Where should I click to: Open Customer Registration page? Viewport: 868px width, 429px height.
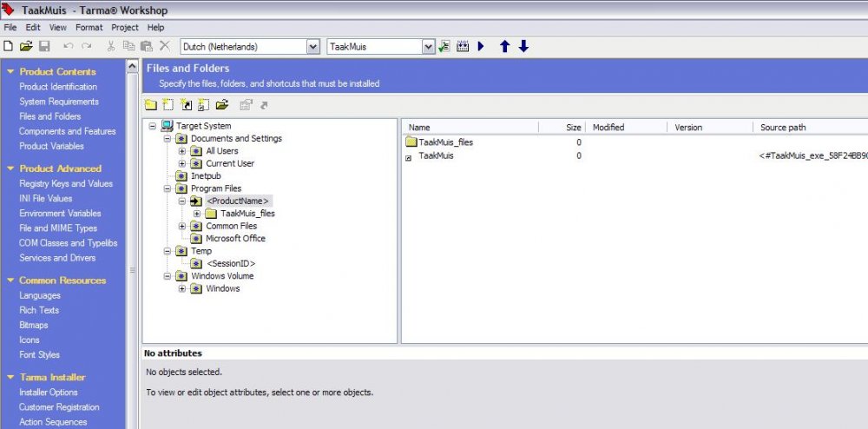coord(59,407)
